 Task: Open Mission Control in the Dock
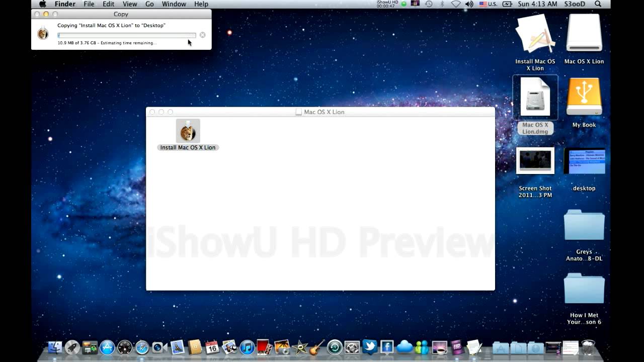pyautogui.click(x=90, y=347)
